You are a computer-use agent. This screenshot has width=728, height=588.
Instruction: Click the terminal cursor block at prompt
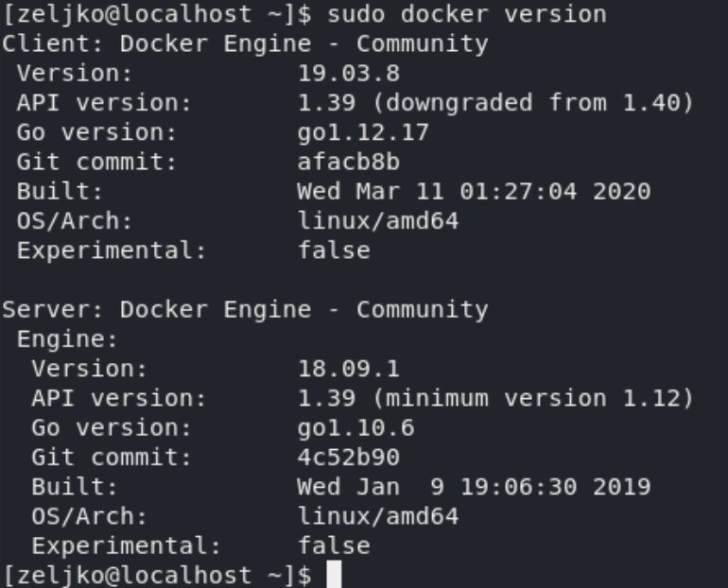click(335, 574)
